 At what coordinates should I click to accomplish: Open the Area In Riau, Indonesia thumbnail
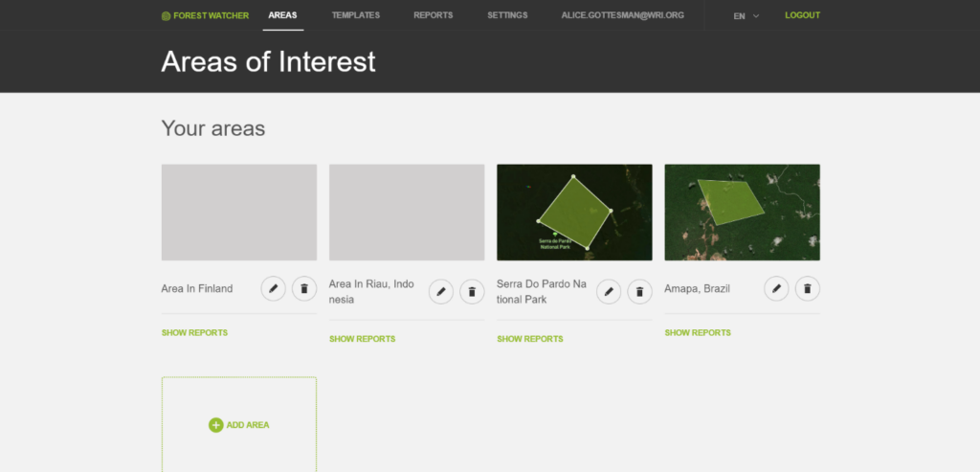pyautogui.click(x=407, y=213)
